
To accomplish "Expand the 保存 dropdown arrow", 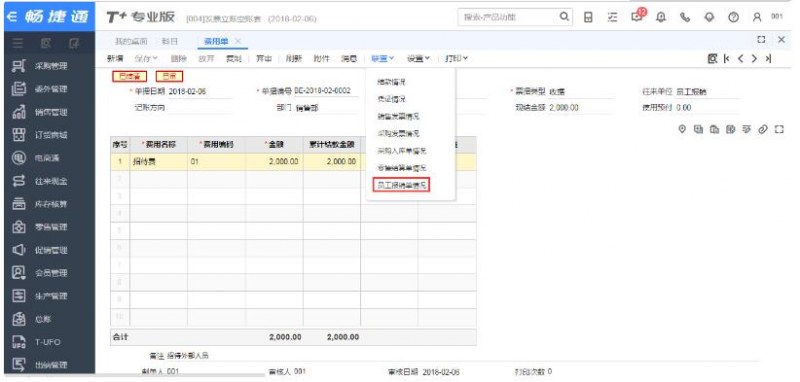I will (155, 59).
